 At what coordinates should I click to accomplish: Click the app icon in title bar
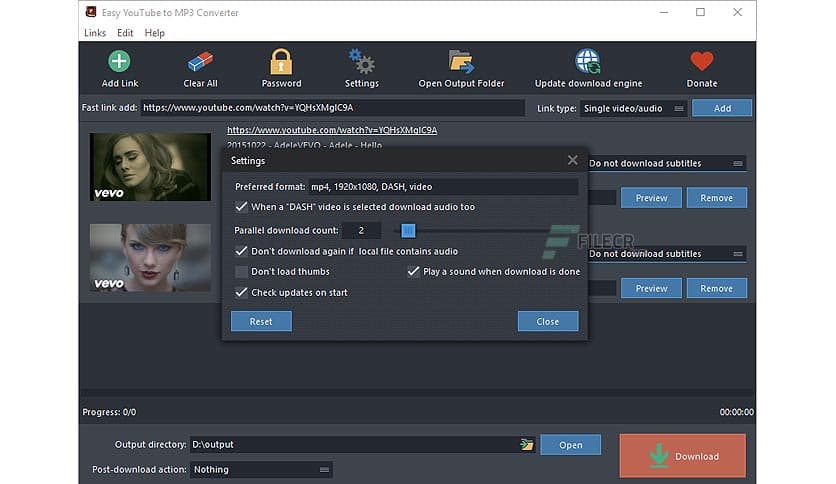click(91, 12)
